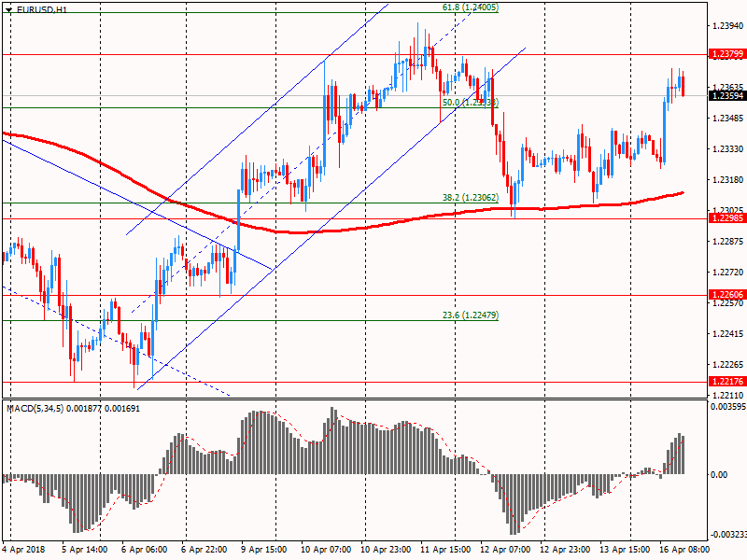Click the 1.23799 red price level tag
Viewport: 747px width, 560px height.
[x=727, y=54]
